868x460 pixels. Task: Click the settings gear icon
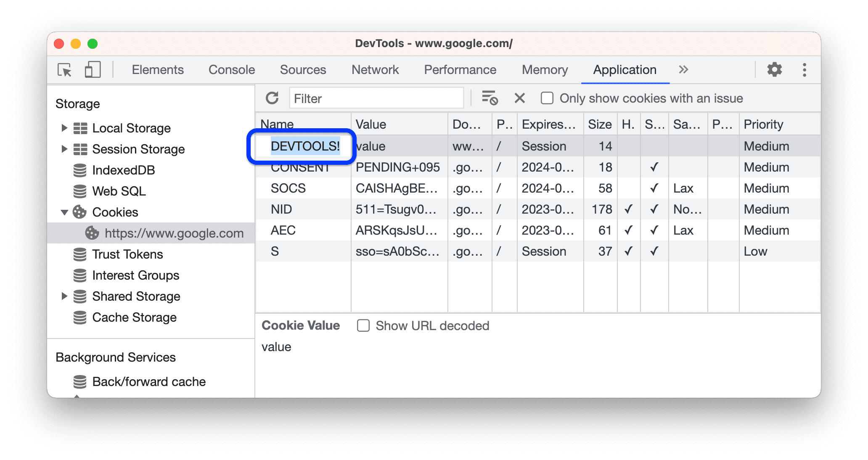774,69
